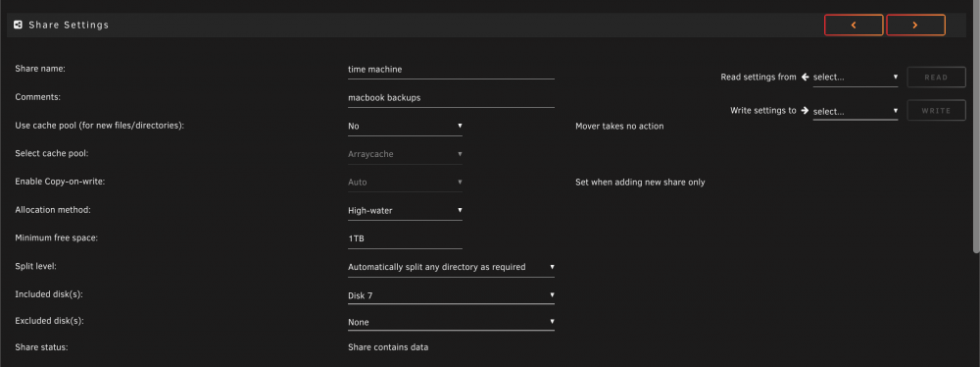Click the Share name label
This screenshot has width=980, height=367.
(x=40, y=69)
